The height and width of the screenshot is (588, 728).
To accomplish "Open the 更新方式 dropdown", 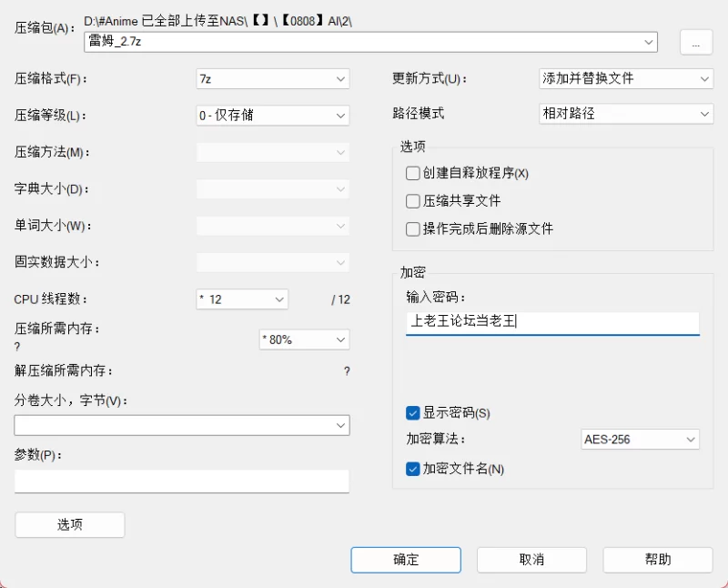I will (x=625, y=78).
